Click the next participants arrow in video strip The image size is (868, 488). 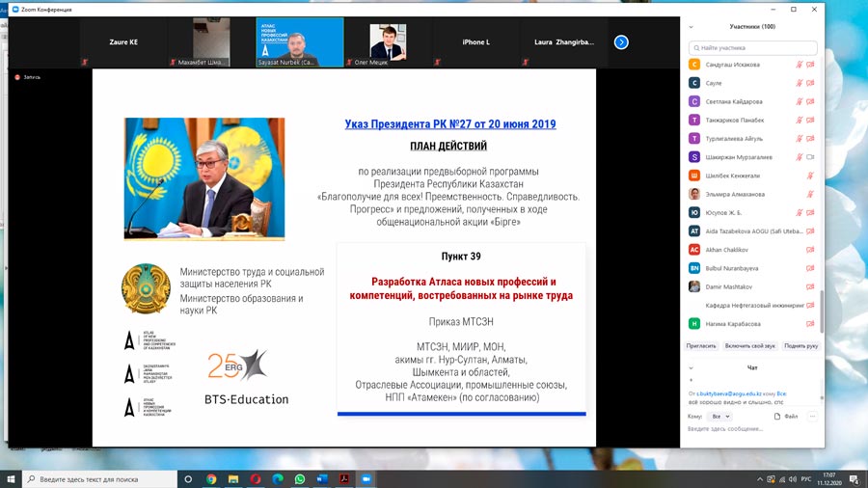(x=621, y=42)
